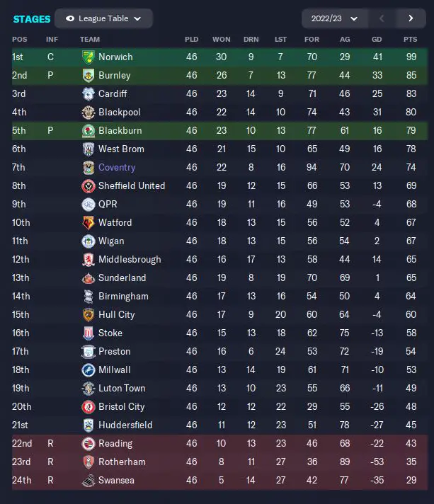Click the Sheffield United badge icon
Screen dimensions: 434x504
click(x=88, y=185)
